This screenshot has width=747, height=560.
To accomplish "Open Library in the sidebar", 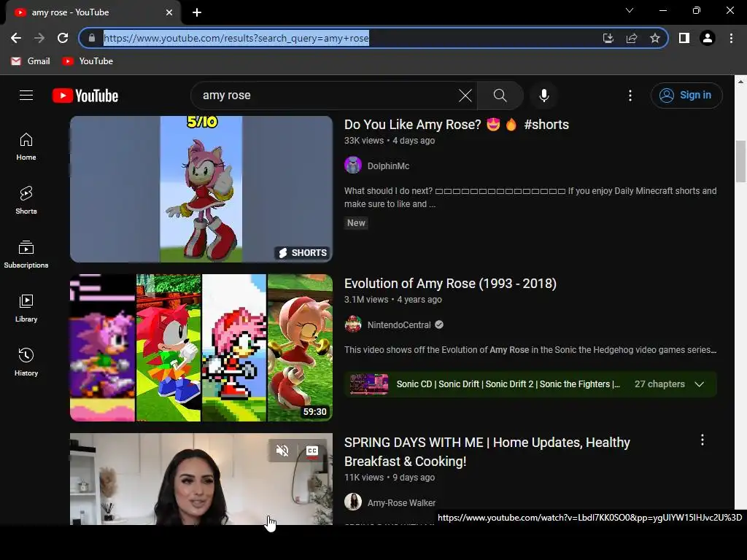I will (x=26, y=308).
